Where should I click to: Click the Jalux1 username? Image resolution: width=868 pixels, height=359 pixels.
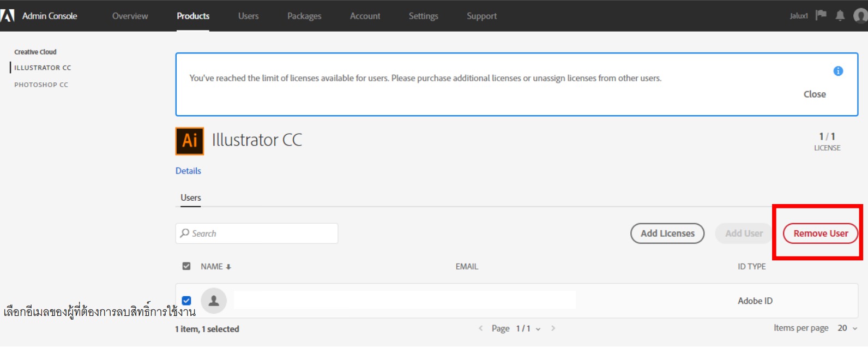[799, 16]
